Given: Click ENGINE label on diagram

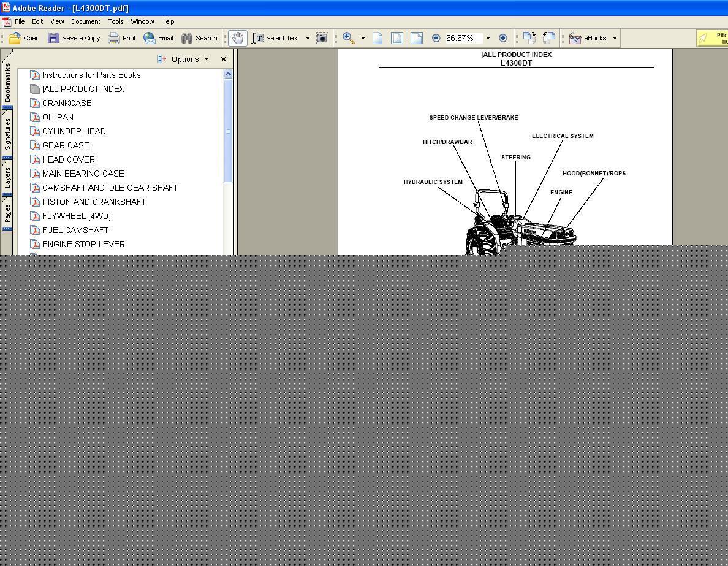Looking at the screenshot, I should [x=561, y=193].
